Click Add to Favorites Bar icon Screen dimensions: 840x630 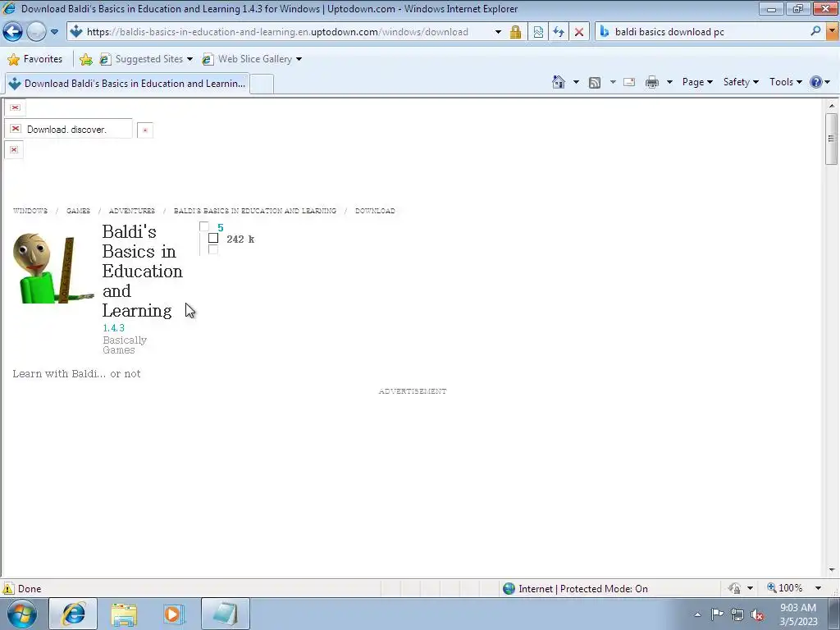click(85, 59)
